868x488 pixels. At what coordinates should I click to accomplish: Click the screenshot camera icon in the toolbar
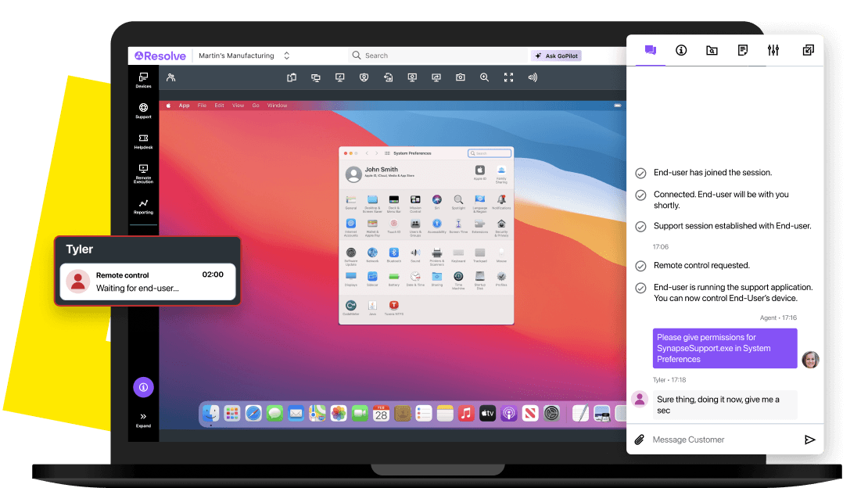[460, 77]
